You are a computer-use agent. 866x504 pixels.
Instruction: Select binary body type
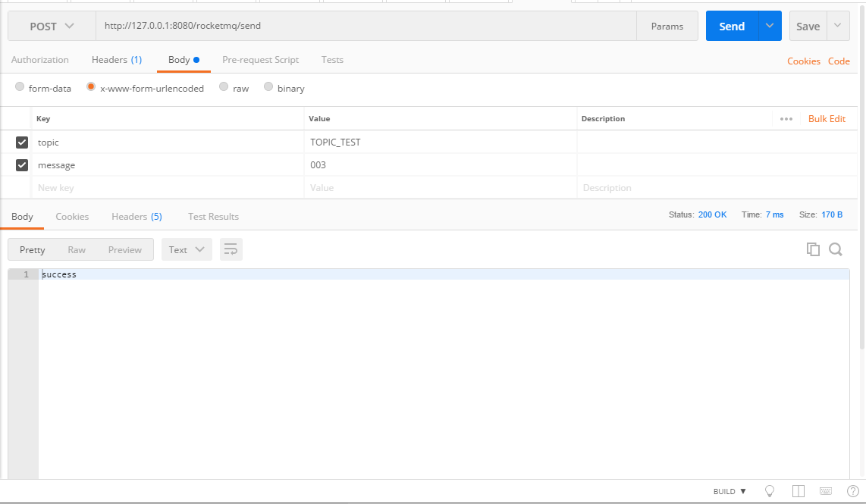pyautogui.click(x=268, y=86)
